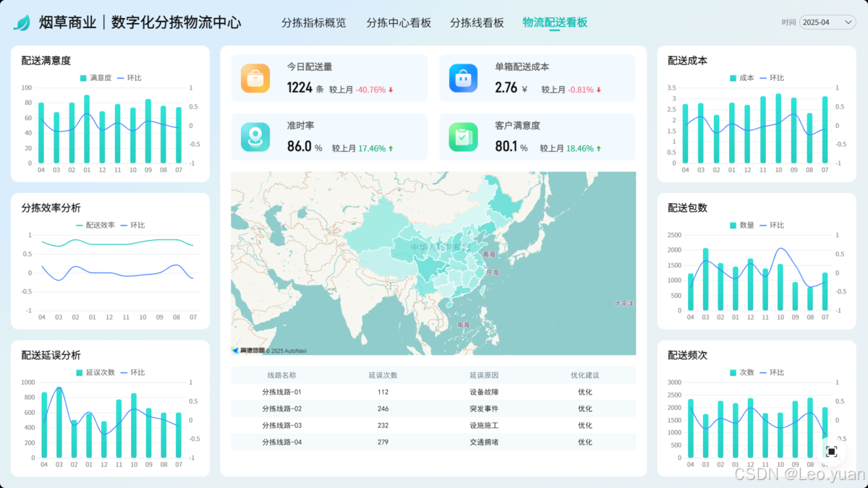Click the teal location icon for 准时率
This screenshot has height=488, width=868.
[255, 137]
